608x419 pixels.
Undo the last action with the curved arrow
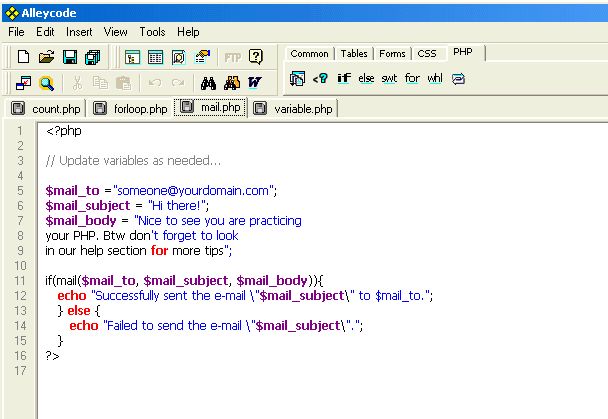(x=155, y=83)
